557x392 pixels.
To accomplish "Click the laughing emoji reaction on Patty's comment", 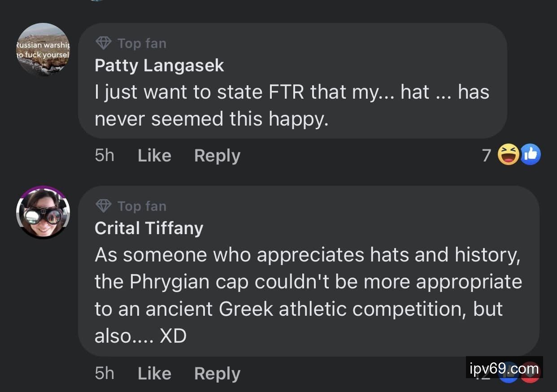I will 508,155.
